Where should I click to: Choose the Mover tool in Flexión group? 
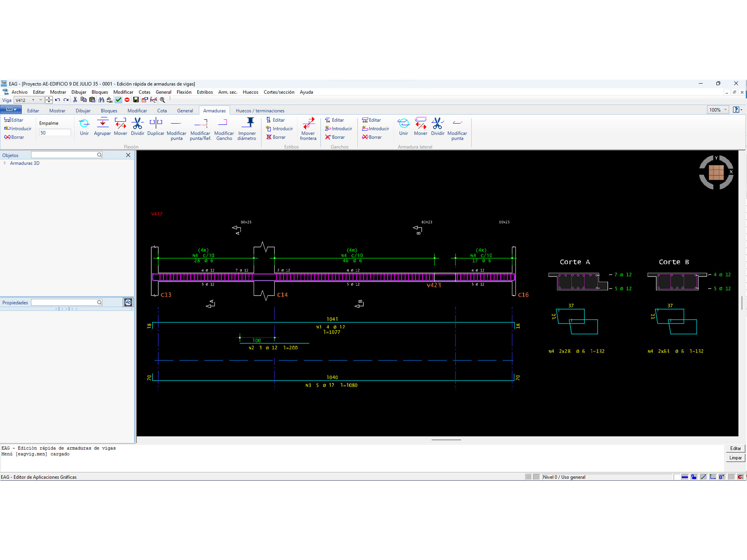coord(120,127)
